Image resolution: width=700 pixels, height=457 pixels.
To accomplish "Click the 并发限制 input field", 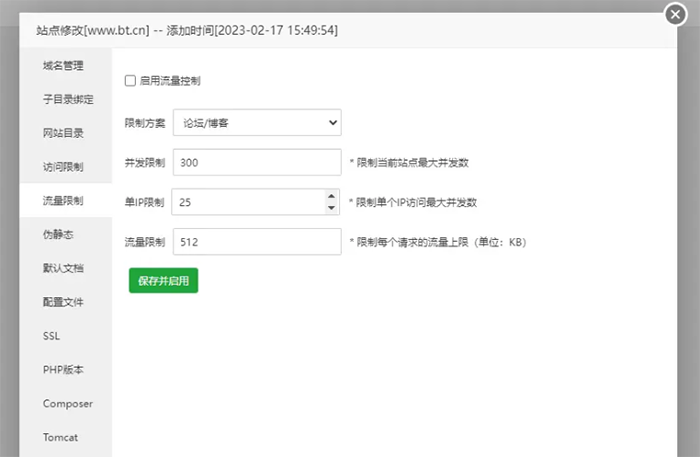I will pos(257,162).
